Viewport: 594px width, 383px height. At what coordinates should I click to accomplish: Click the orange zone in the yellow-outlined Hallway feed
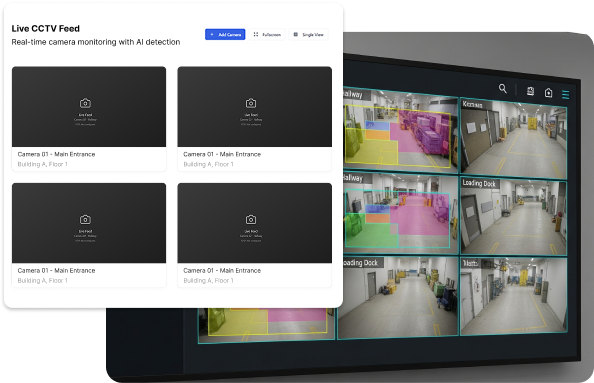pos(378,135)
